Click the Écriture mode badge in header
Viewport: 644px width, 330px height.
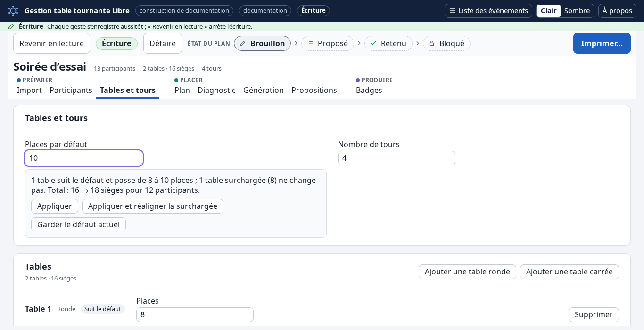[314, 10]
